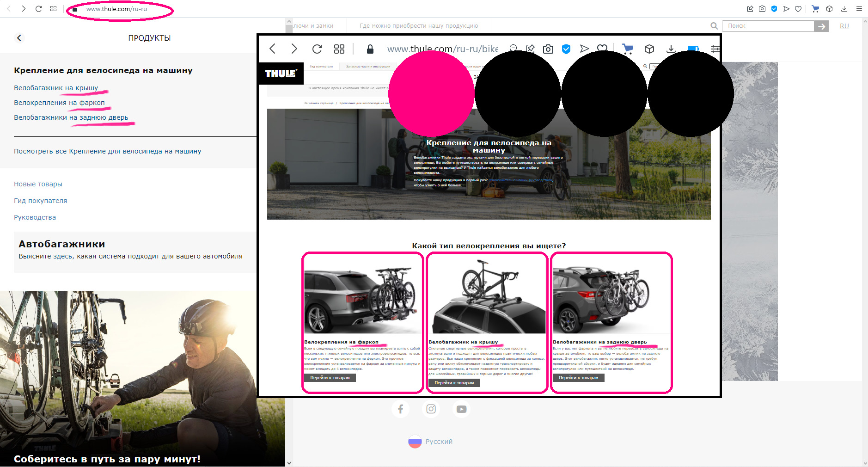Click the 'здесь' link under Автобагажники

click(x=63, y=256)
